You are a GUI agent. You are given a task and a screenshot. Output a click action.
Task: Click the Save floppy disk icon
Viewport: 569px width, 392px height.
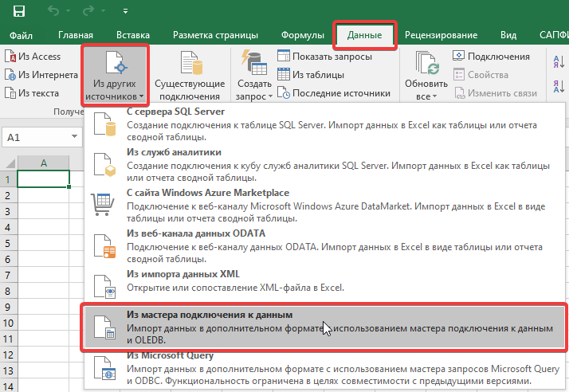click(x=19, y=11)
